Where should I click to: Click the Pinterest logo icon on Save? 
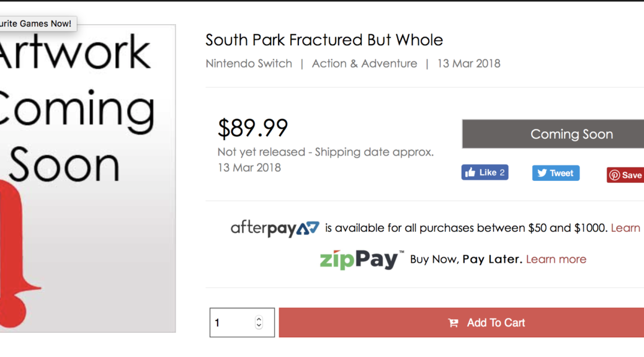tap(614, 175)
